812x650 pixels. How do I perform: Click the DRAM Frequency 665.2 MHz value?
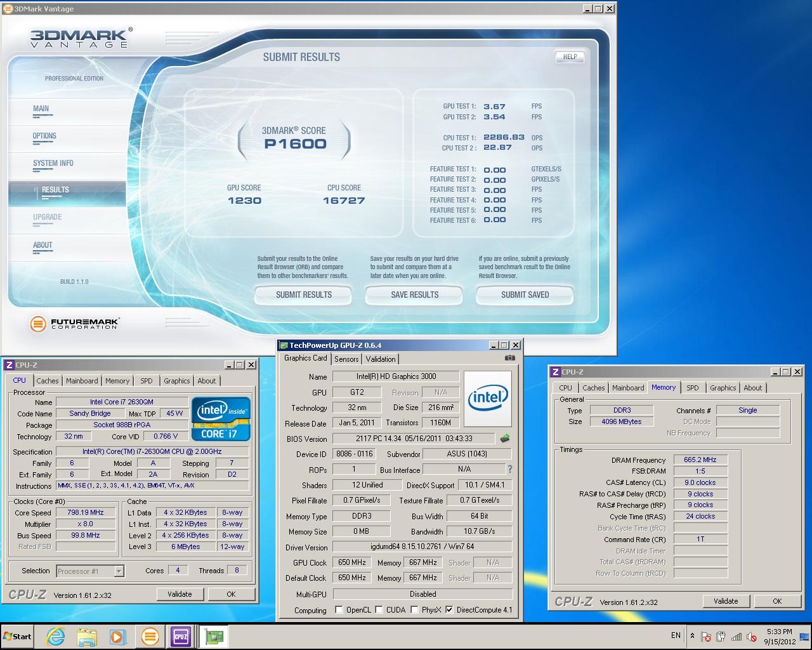tap(700, 460)
